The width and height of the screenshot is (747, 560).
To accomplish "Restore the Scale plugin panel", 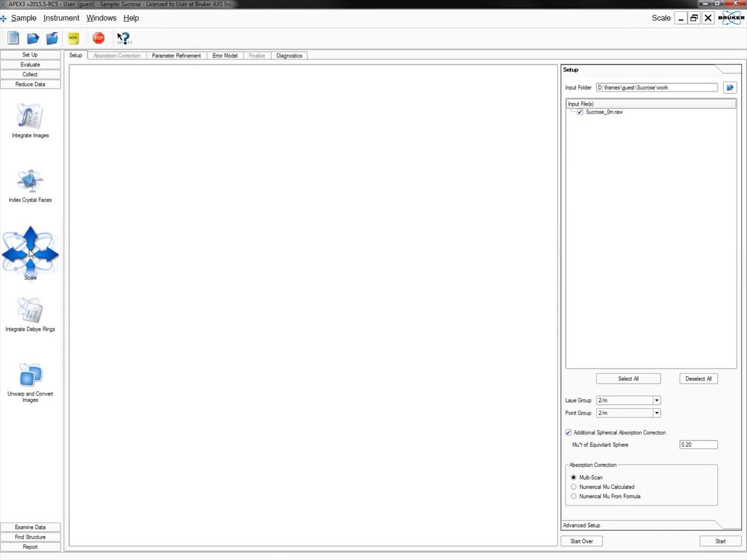I will (x=694, y=18).
